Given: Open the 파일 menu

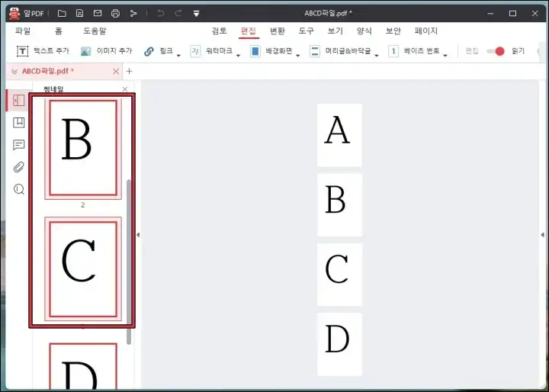Looking at the screenshot, I should coord(23,31).
